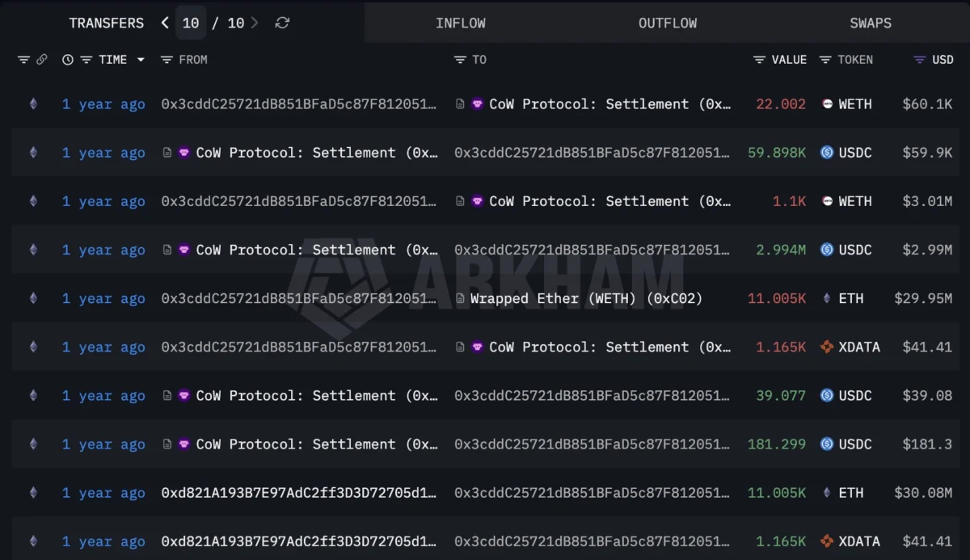Click Ethereum icon in 1.1K WETH row
The width and height of the screenshot is (970, 560).
coord(33,201)
